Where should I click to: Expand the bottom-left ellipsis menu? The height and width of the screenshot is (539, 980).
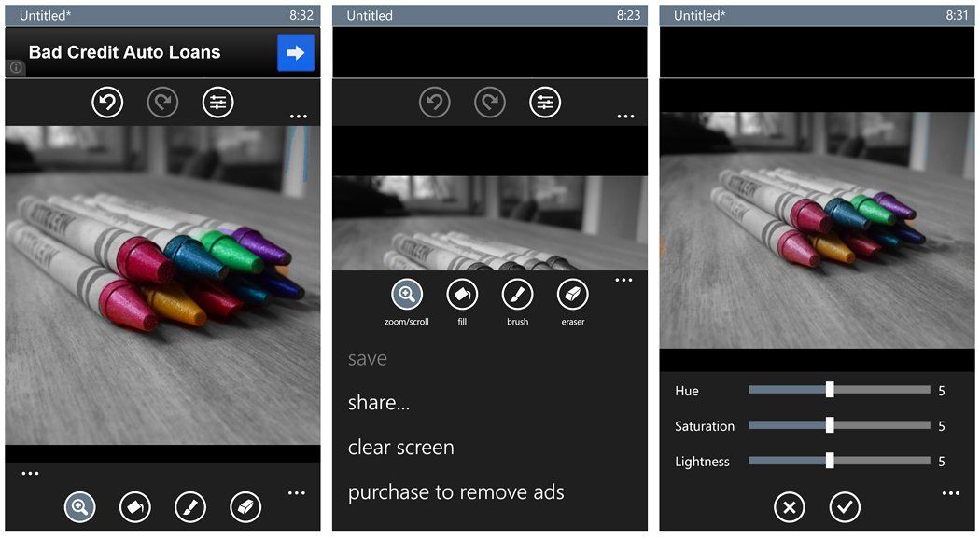coord(31,473)
